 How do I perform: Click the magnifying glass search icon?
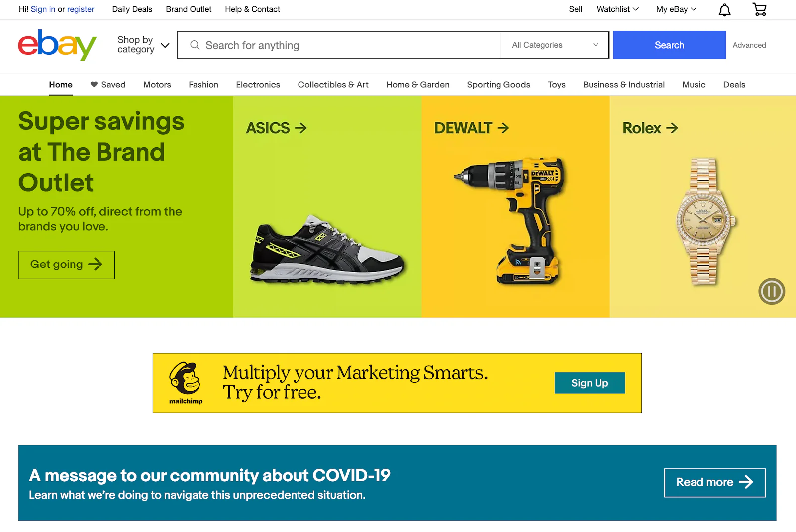[195, 45]
